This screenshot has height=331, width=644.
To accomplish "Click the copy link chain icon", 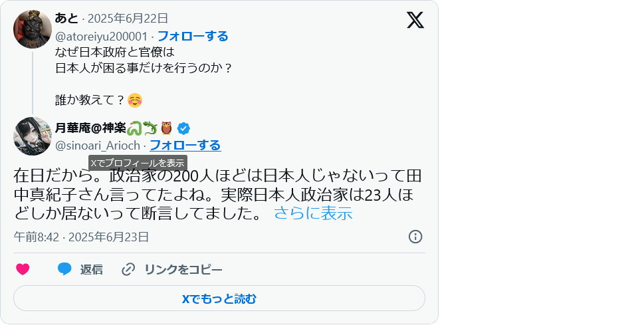I will pyautogui.click(x=128, y=269).
